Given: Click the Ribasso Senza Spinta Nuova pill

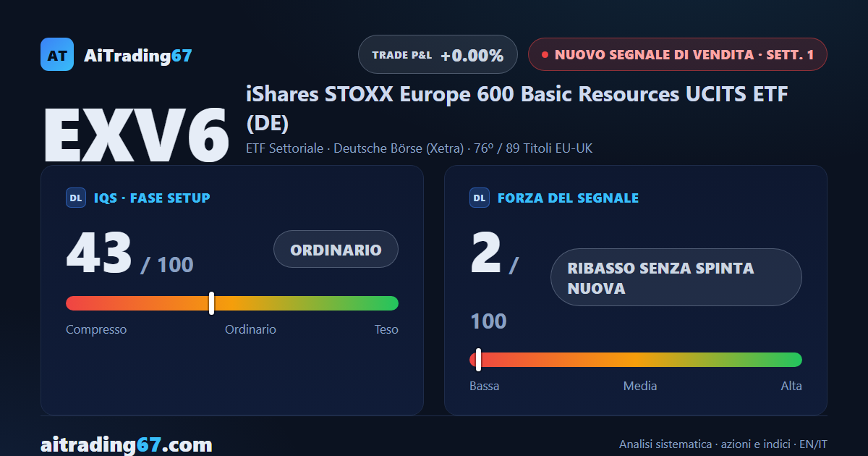Looking at the screenshot, I should click(676, 277).
